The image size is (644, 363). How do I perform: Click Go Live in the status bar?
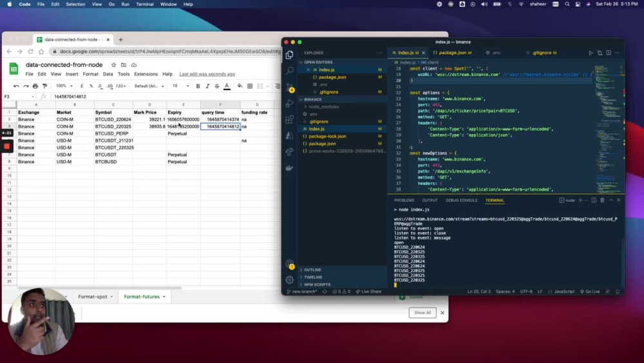590,291
